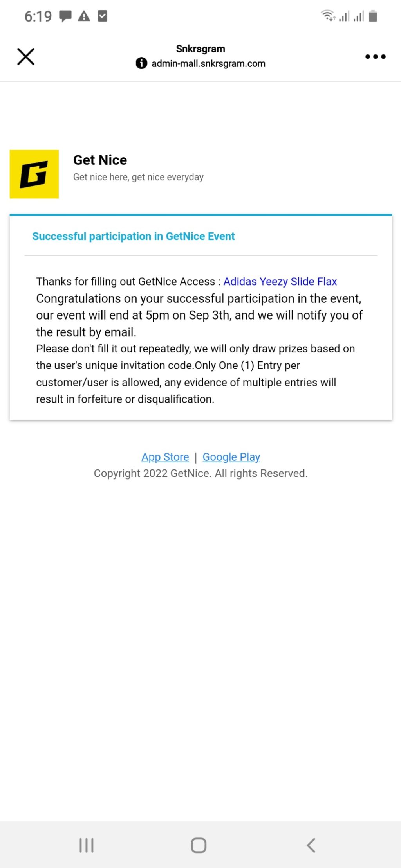
Task: Tap the Snkrsgram page title
Action: click(x=200, y=49)
